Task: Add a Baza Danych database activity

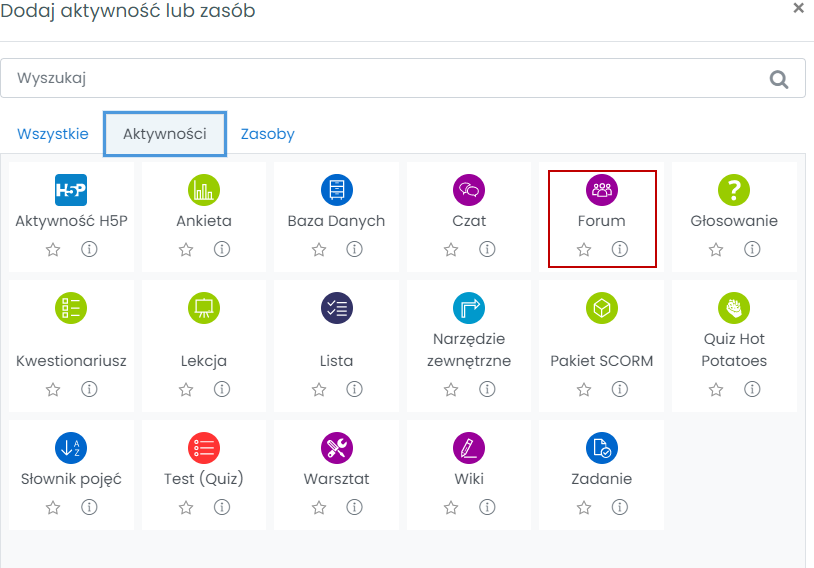Action: [336, 189]
